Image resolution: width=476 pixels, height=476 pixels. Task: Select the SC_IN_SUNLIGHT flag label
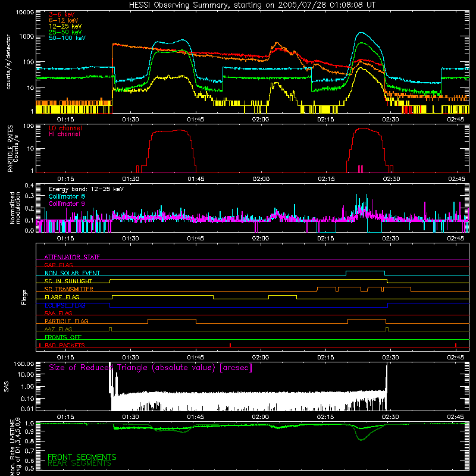(x=68, y=281)
